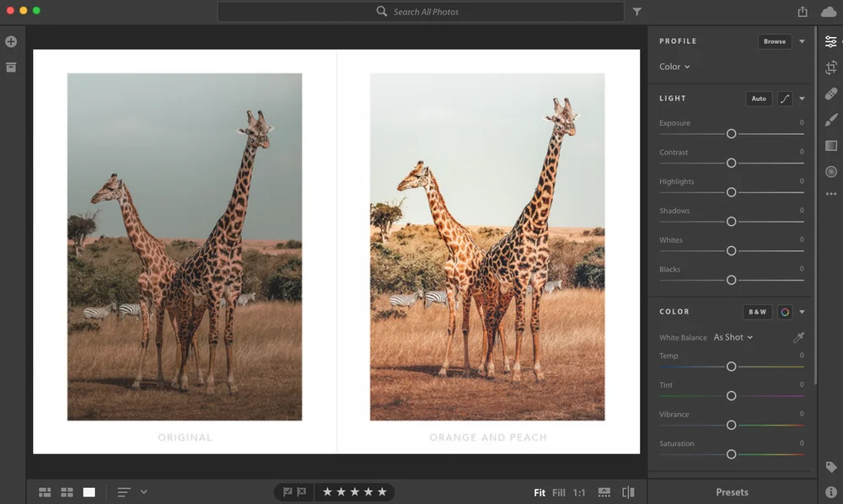Open cloud sync status
The width and height of the screenshot is (843, 504).
(x=827, y=12)
